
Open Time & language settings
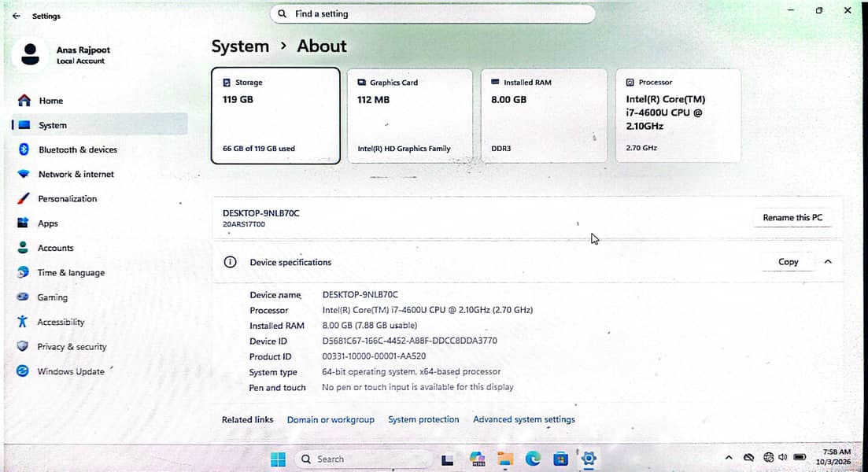[100, 272]
